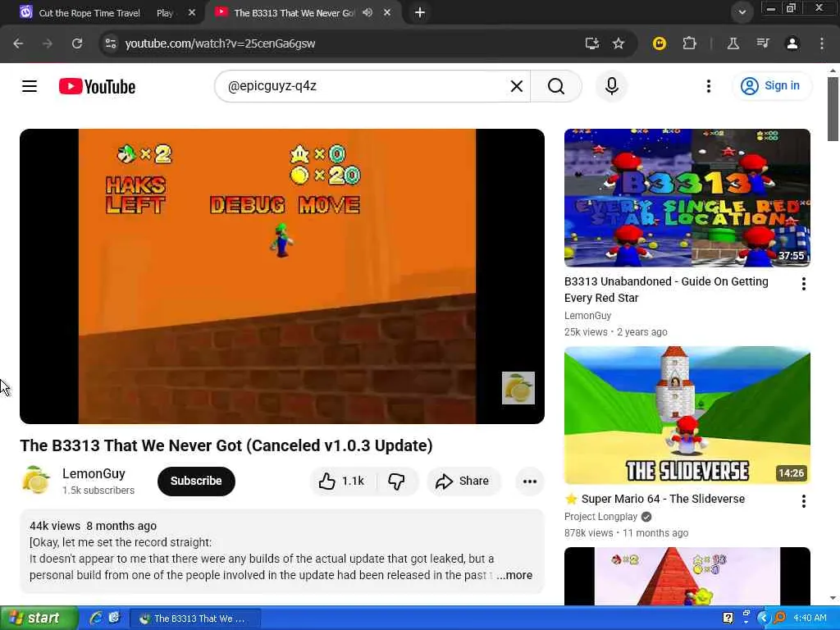The image size is (840, 630).
Task: Expand hidden tray icons arrow
Action: coord(763,618)
